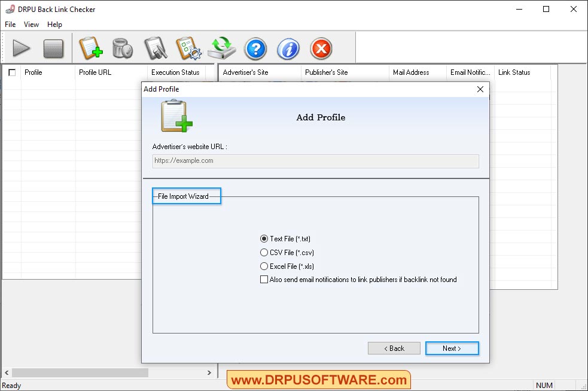This screenshot has width=588, height=391.
Task: Click the red Exit icon in toolbar
Action: pos(321,49)
